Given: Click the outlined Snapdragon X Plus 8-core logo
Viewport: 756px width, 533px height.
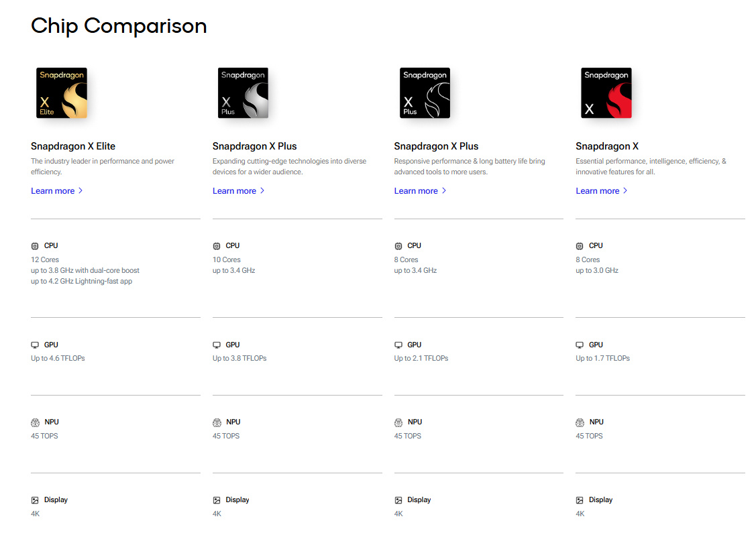Looking at the screenshot, I should coord(425,93).
